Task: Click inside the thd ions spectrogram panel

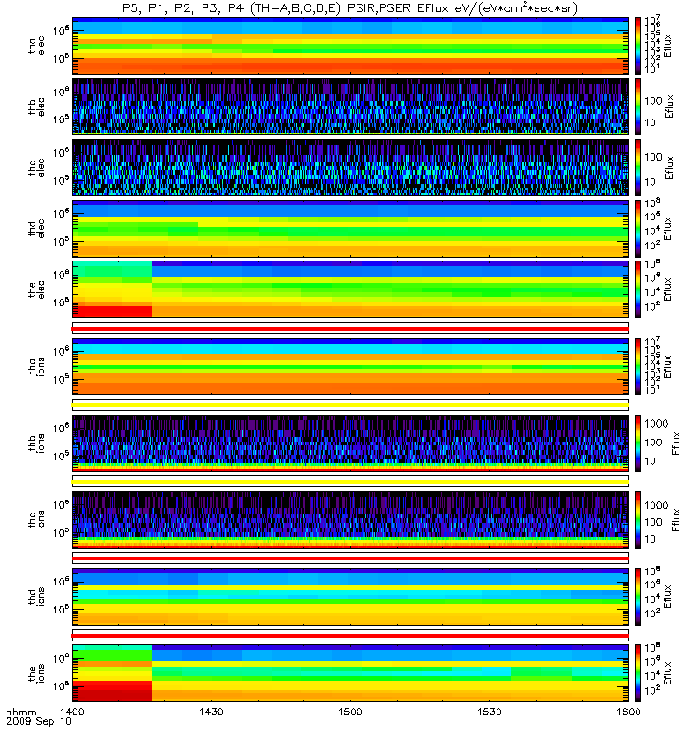Action: (x=350, y=597)
